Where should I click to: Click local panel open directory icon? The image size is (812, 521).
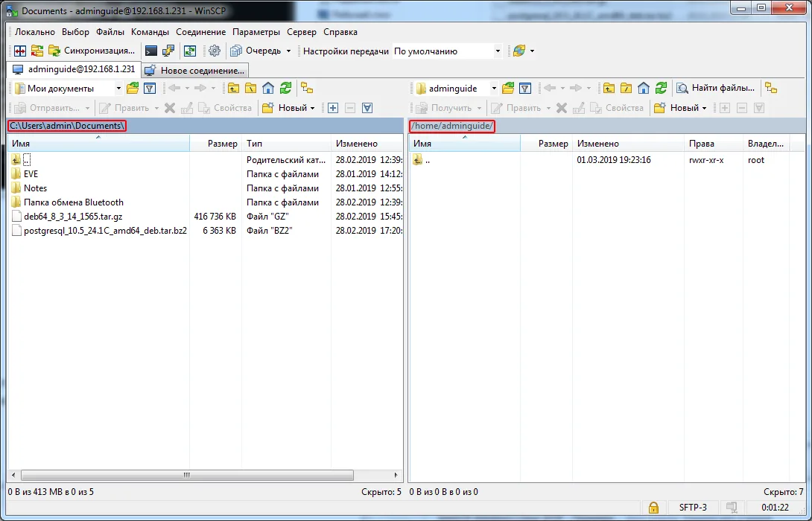click(133, 88)
